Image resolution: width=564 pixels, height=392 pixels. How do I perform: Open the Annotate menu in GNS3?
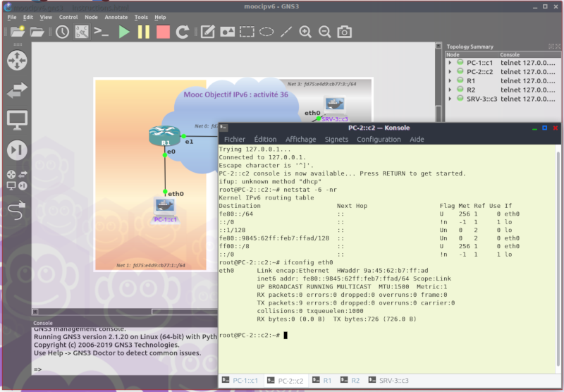click(x=116, y=17)
